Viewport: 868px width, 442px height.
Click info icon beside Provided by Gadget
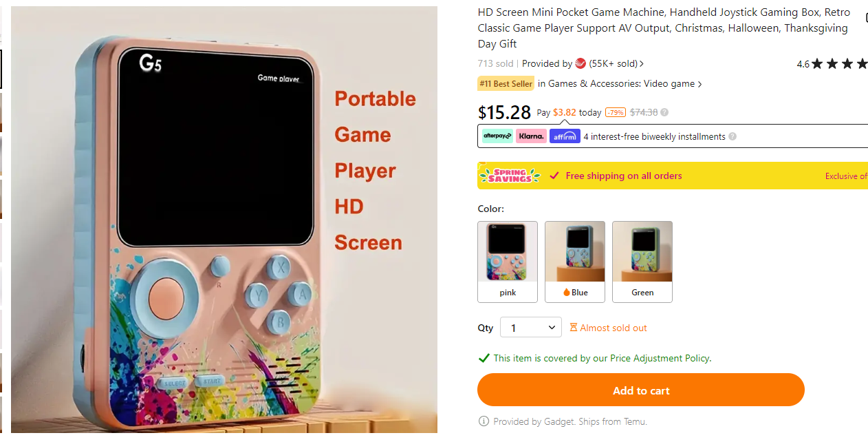484,421
